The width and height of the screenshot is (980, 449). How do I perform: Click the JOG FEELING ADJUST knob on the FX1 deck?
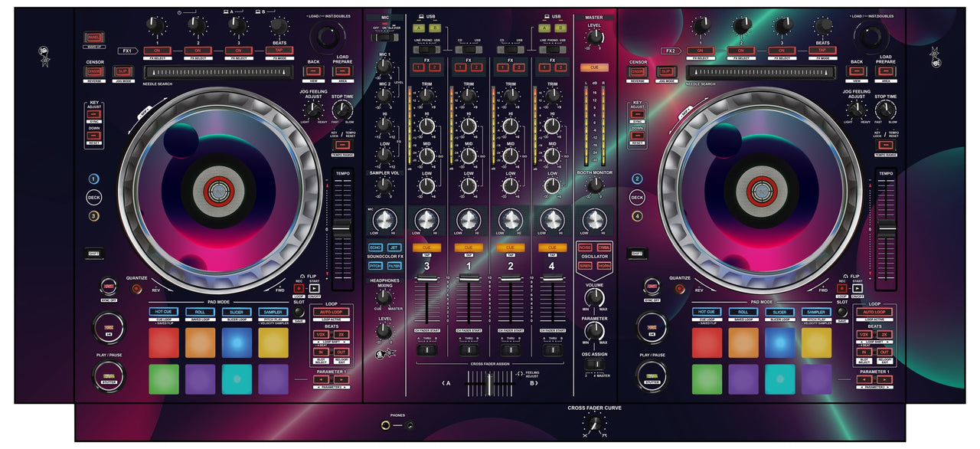click(x=315, y=110)
